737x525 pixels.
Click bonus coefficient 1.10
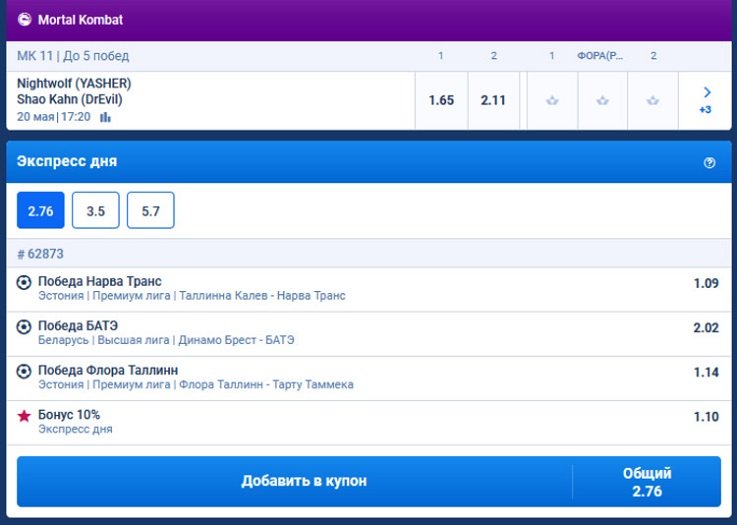tap(706, 417)
